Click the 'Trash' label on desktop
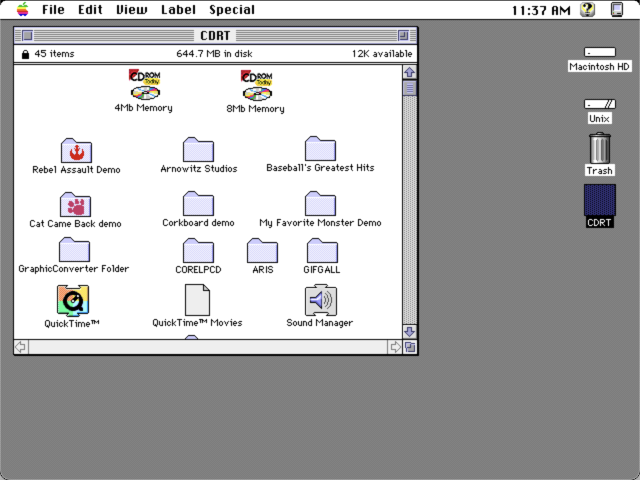 600,171
